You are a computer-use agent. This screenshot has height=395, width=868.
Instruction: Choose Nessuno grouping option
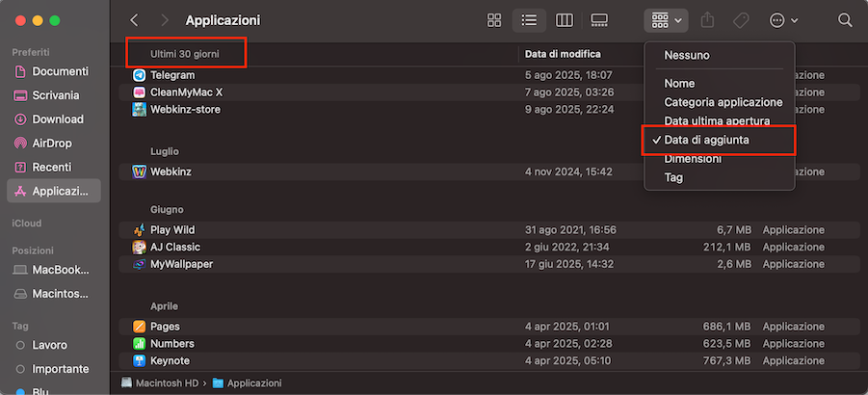pyautogui.click(x=688, y=55)
